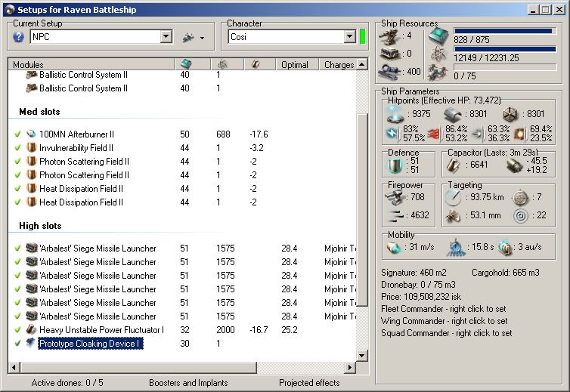
Task: Expand the arrow beside the ship icon
Action: pos(203,38)
